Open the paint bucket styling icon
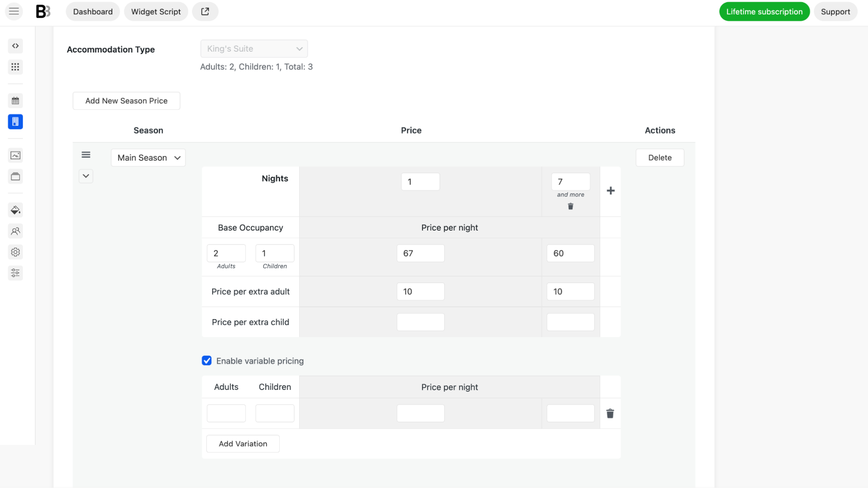 click(x=15, y=210)
